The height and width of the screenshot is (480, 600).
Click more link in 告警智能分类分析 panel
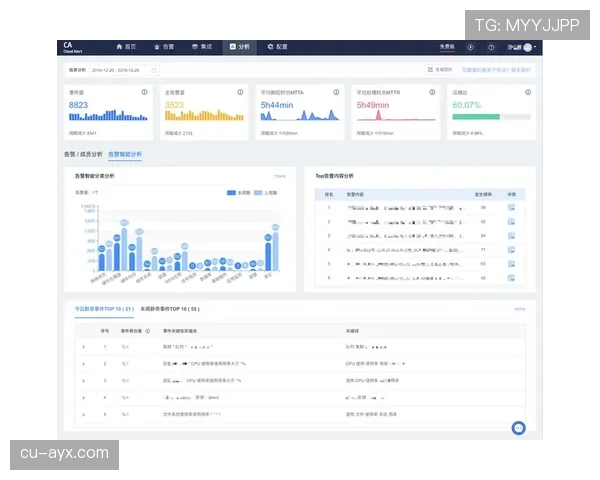(280, 175)
